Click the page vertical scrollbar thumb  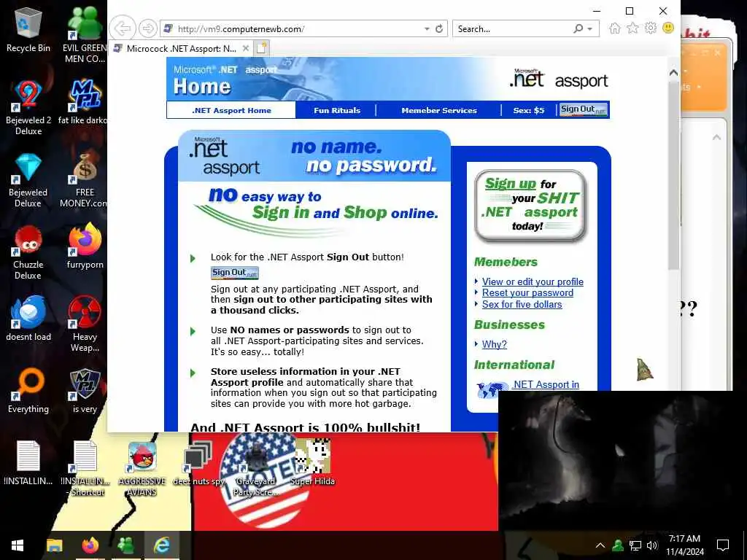tap(673, 175)
